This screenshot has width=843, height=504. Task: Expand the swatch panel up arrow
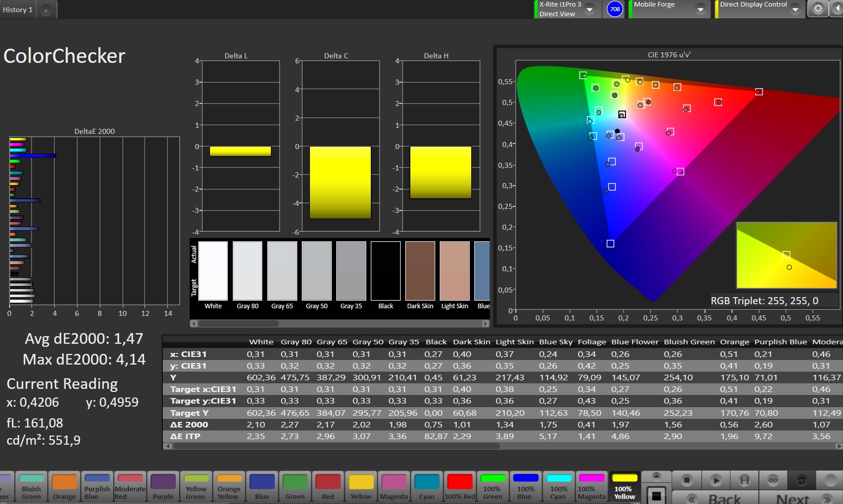point(656,476)
